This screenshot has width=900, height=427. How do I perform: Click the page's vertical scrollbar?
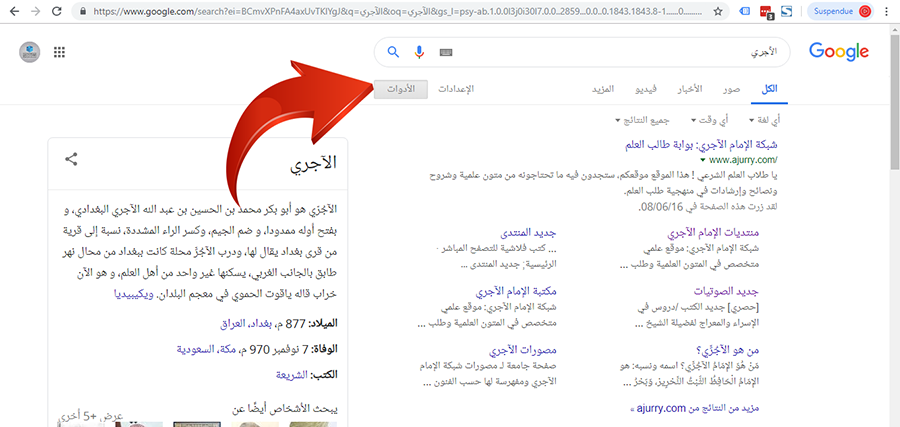tap(893, 200)
